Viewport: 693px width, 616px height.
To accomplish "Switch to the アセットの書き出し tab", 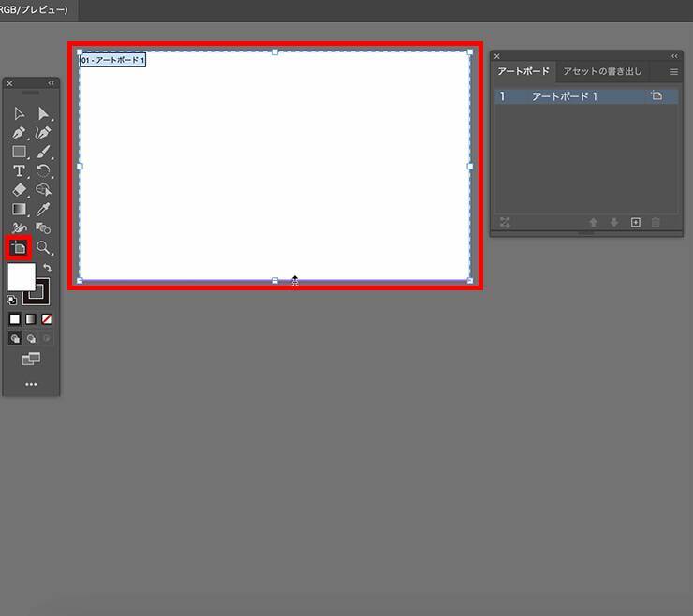I will click(602, 72).
